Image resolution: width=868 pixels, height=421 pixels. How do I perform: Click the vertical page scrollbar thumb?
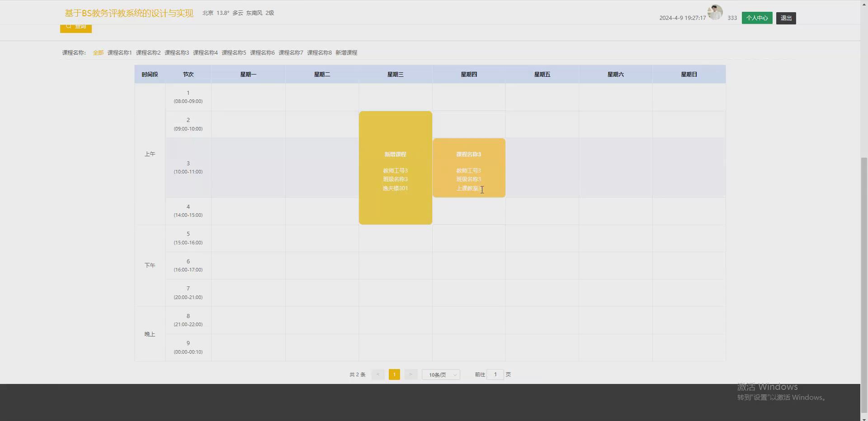coord(864,285)
